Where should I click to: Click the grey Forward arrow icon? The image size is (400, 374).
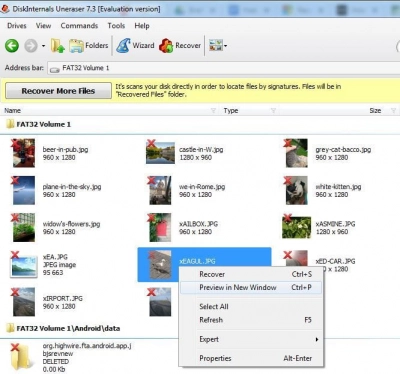pos(31,46)
